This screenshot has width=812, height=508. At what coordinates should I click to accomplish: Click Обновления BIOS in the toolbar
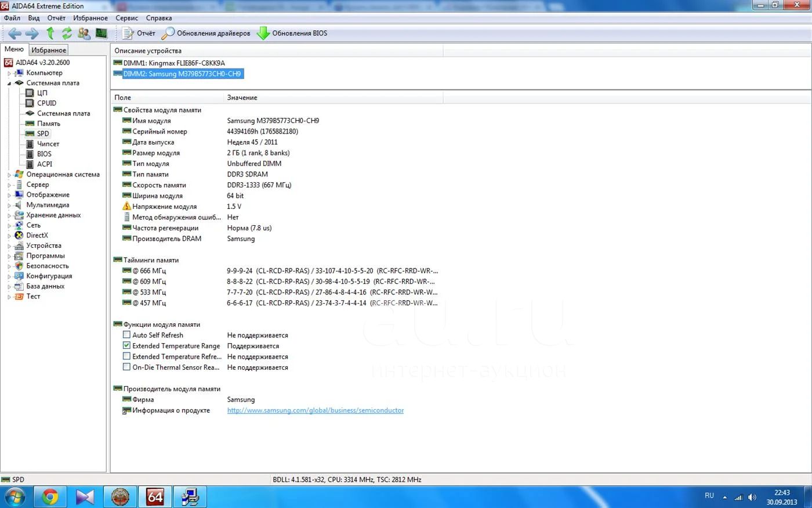(x=292, y=34)
